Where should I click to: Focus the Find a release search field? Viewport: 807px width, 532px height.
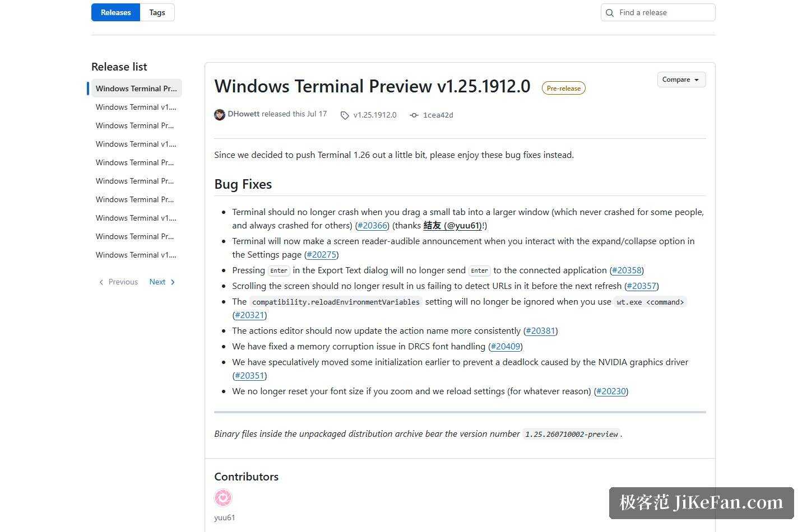pos(658,12)
